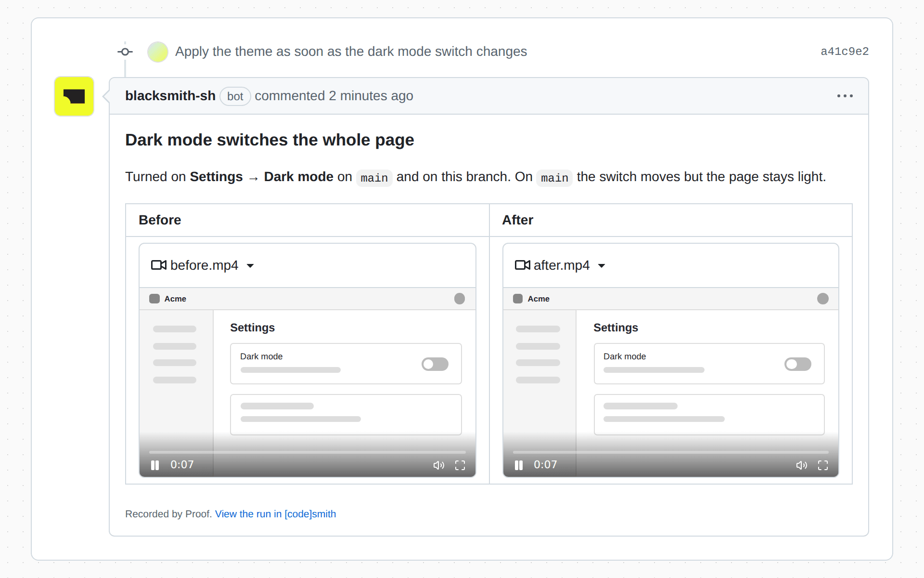The image size is (924, 578).
Task: Seek on the after.mp4 progress bar
Action: coord(671,452)
